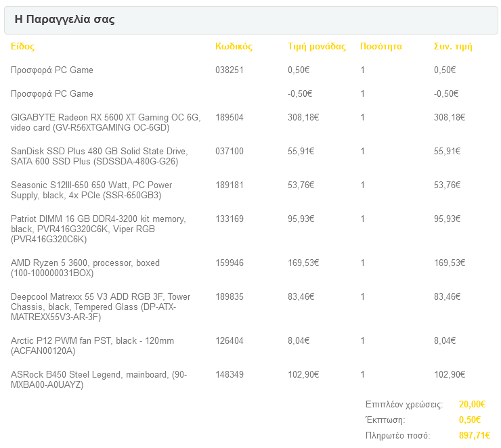Screen dimensions: 501x448
Task: Click the 'Έκπτωση:' label
Action: [x=385, y=420]
